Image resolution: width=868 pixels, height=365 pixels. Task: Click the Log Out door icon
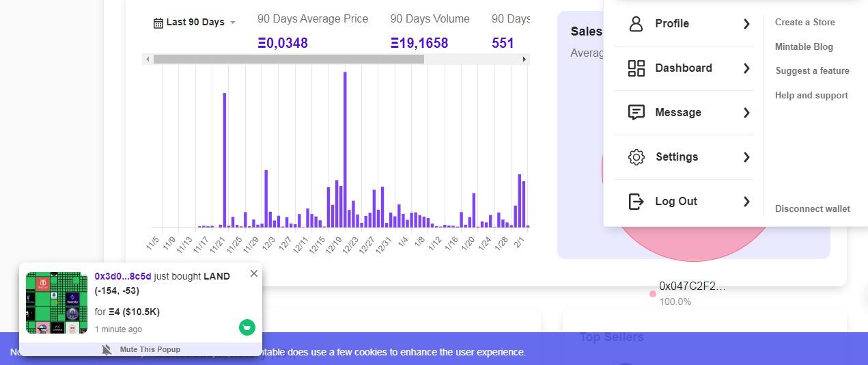coord(636,202)
